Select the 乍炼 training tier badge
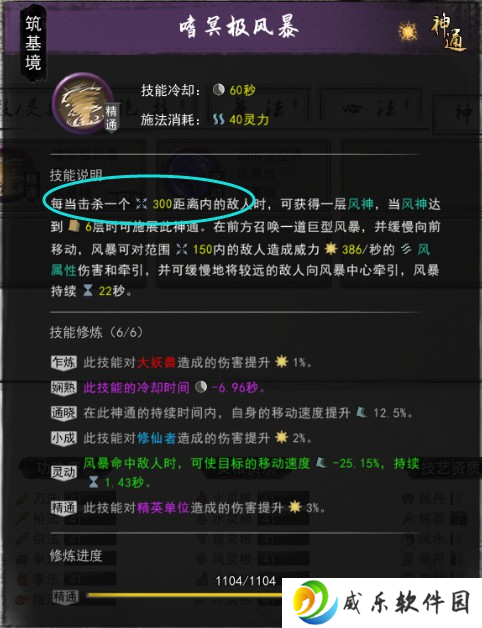 (64, 362)
